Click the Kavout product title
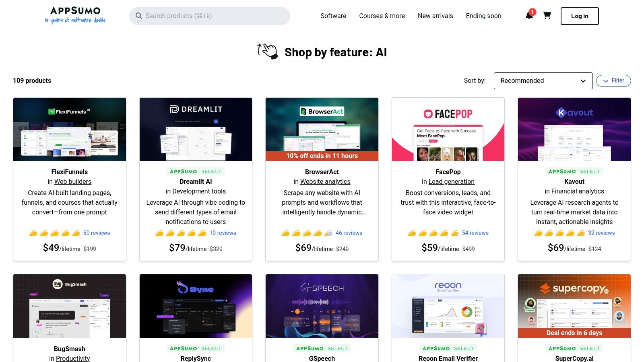Image resolution: width=644 pixels, height=362 pixels. point(574,181)
